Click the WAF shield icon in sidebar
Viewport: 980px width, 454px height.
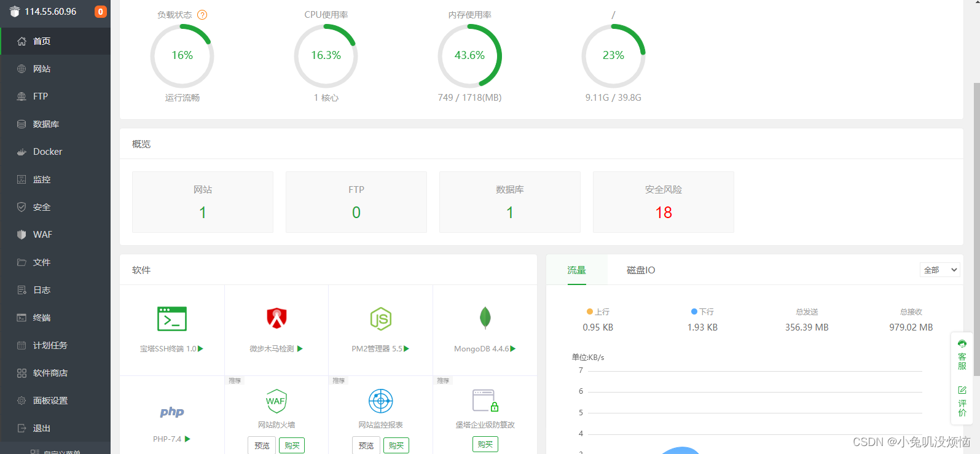(22, 235)
